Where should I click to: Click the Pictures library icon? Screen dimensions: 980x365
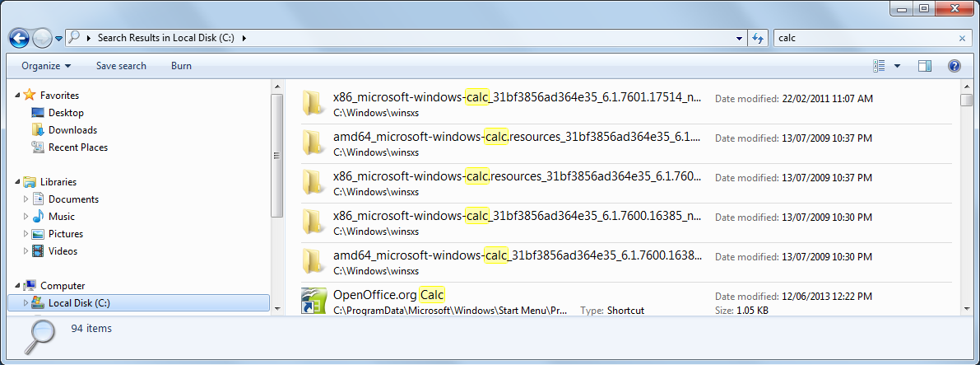pos(38,233)
